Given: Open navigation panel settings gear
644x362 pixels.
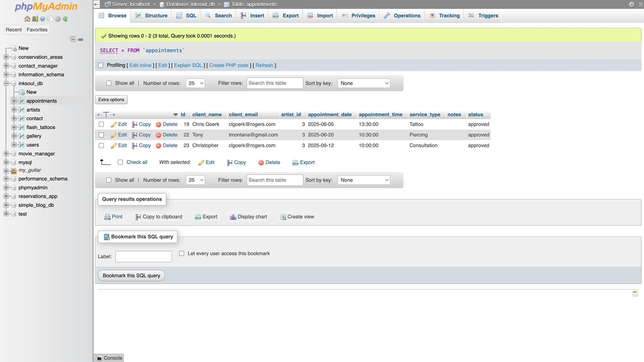Looking at the screenshot, I should coord(58,19).
